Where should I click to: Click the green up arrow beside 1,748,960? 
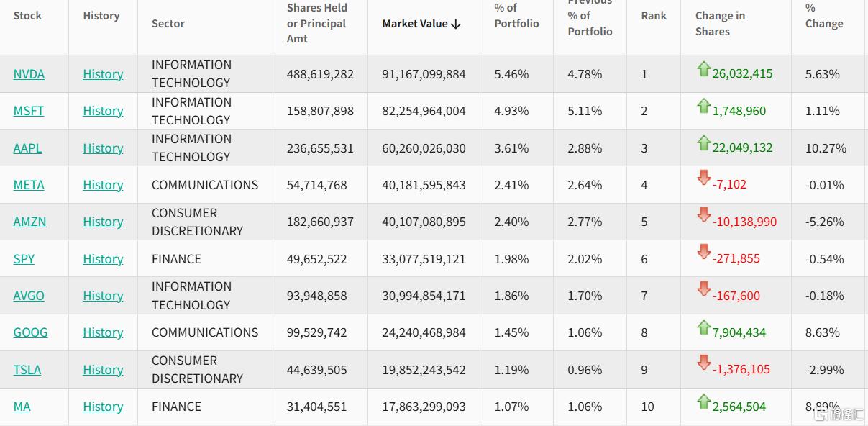[x=703, y=106]
